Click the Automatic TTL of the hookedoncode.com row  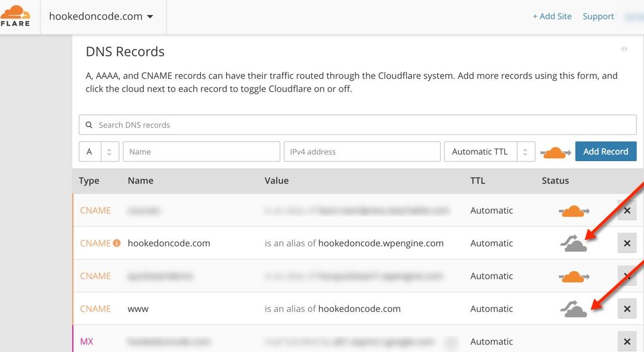coord(491,243)
